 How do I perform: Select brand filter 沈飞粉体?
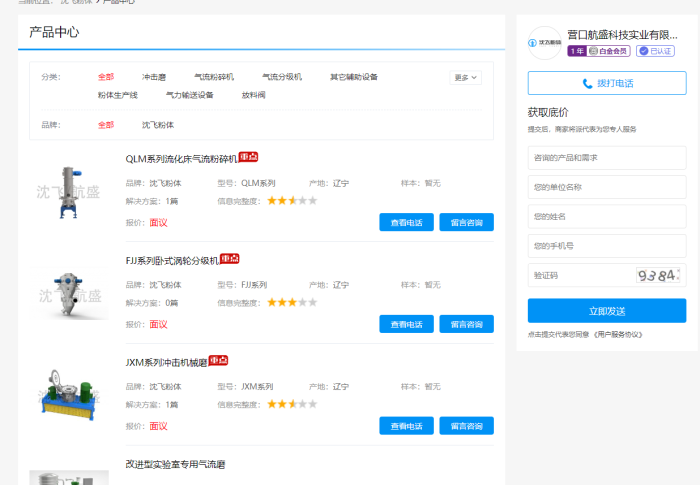click(x=157, y=125)
